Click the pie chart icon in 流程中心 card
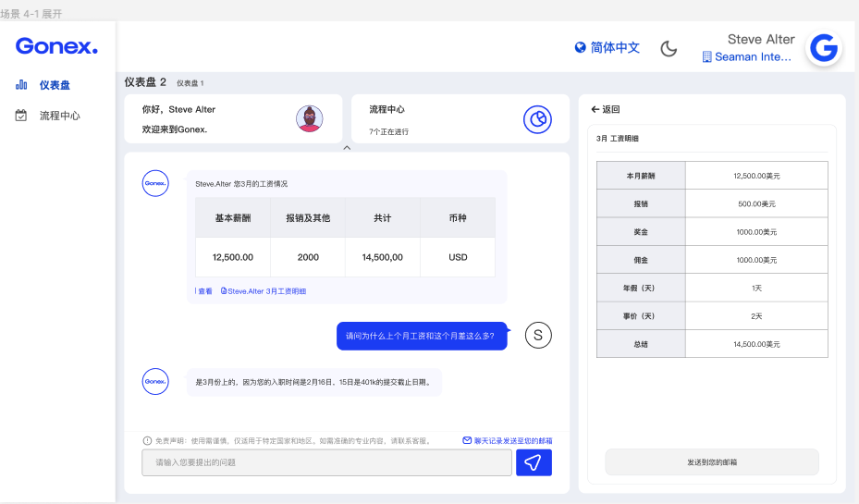 tap(537, 119)
